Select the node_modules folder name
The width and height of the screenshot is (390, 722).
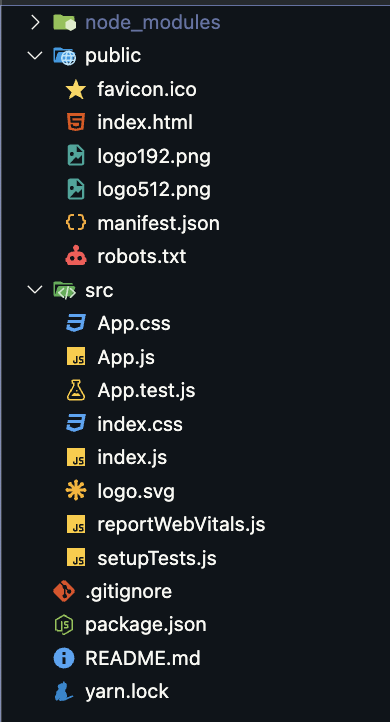(153, 22)
